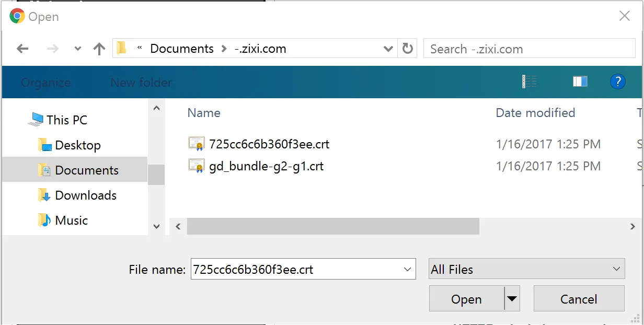Go back with the left arrow
644x325 pixels.
pyautogui.click(x=22, y=49)
